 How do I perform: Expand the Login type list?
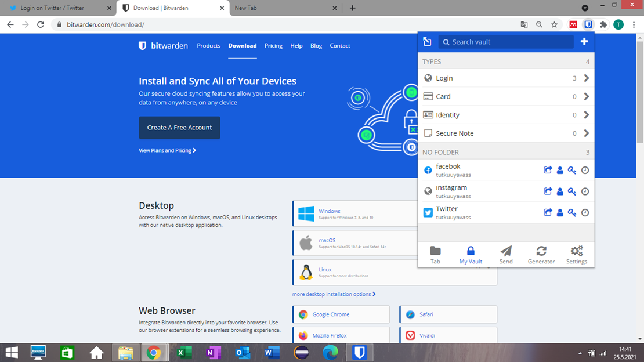pyautogui.click(x=506, y=78)
